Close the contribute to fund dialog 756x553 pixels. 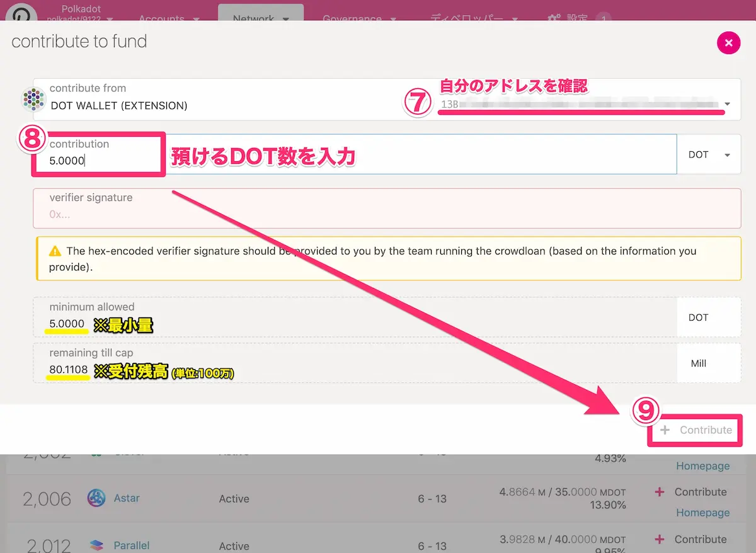pyautogui.click(x=728, y=43)
